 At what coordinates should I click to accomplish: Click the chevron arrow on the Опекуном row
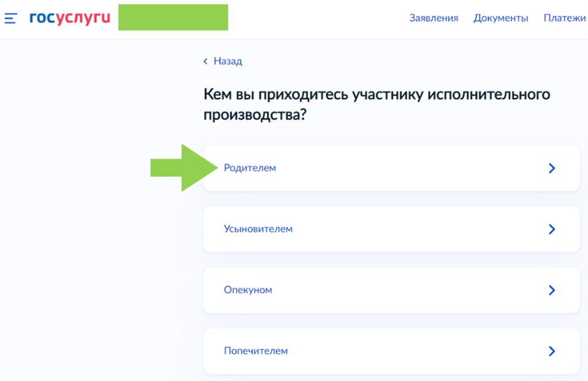click(552, 290)
